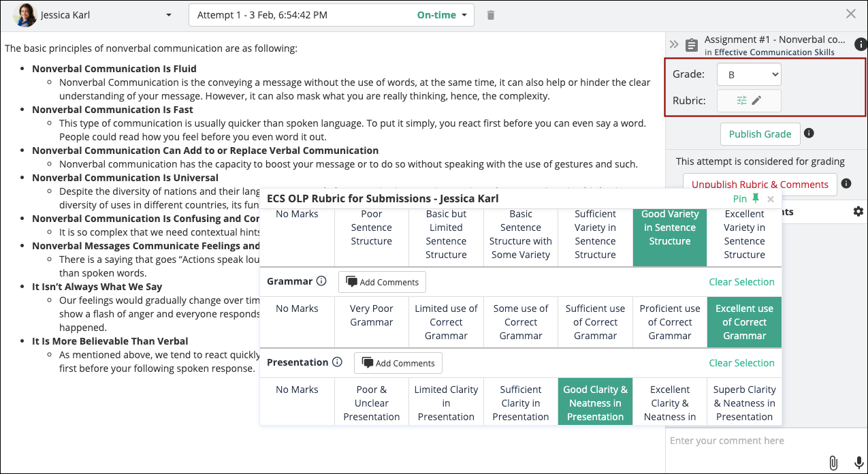Open the Grade dropdown showing B
This screenshot has height=474, width=868.
pos(749,75)
